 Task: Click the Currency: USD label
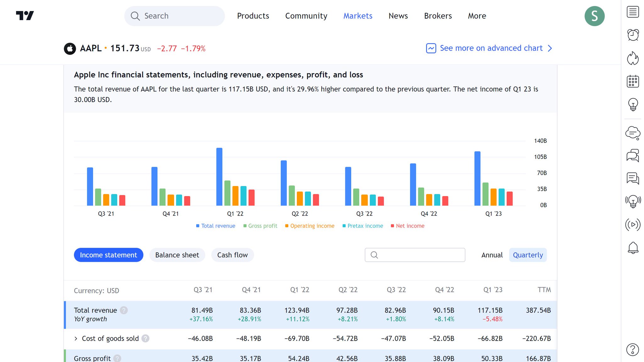coord(97,291)
